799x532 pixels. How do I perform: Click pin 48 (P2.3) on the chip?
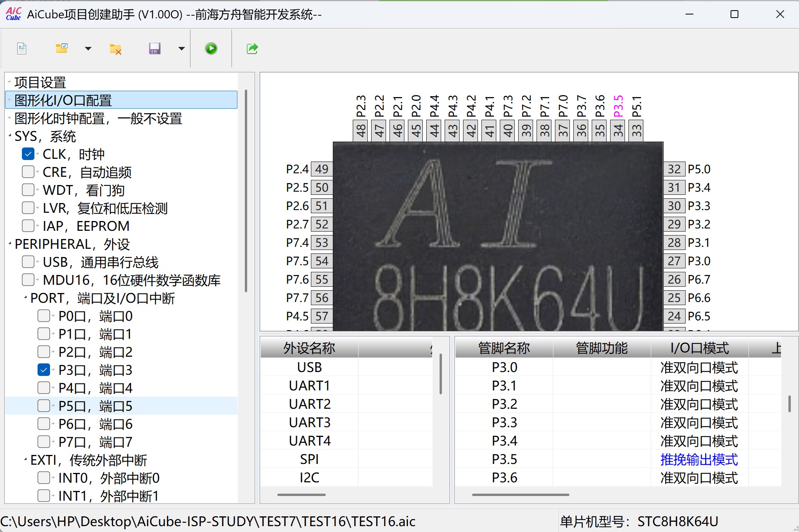(361, 130)
